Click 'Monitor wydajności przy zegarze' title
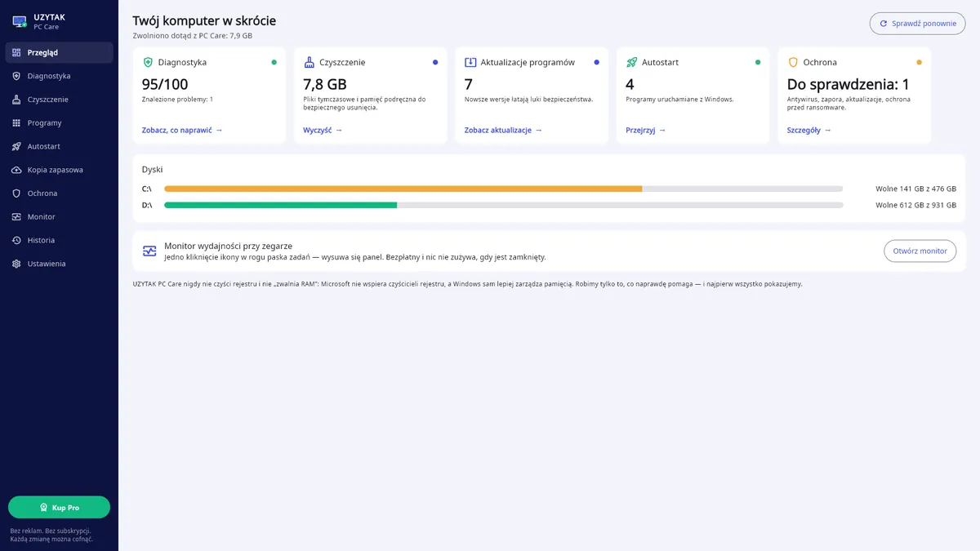Viewport: 980px width, 551px height. (x=228, y=246)
